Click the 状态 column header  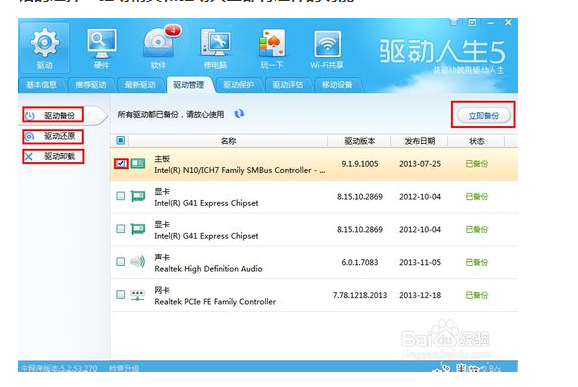[477, 141]
